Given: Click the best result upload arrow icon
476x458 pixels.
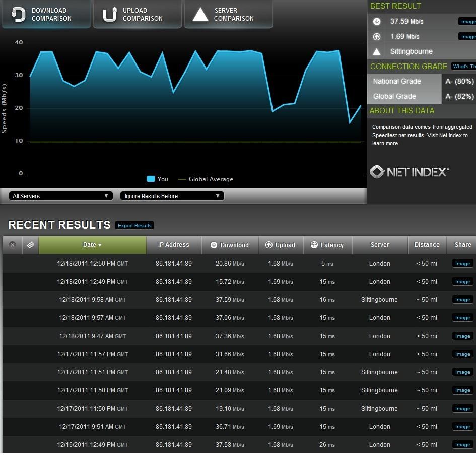Looking at the screenshot, I should 377,37.
